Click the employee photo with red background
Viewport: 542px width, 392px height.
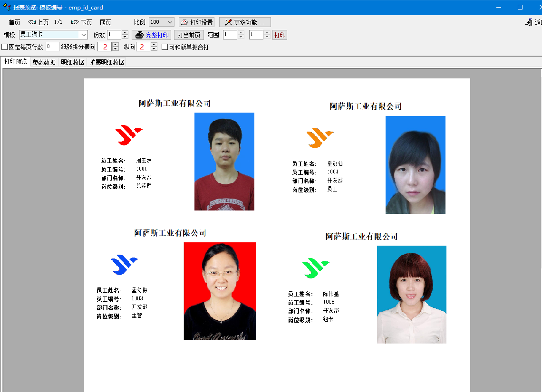(x=220, y=291)
